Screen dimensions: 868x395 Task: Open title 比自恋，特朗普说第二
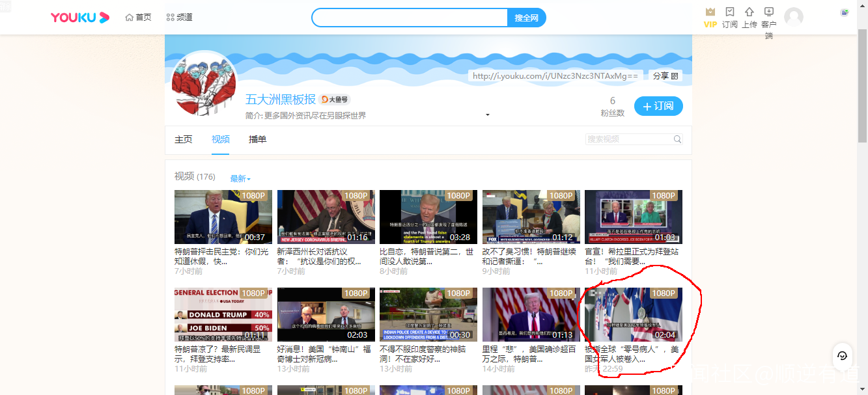tap(427, 256)
